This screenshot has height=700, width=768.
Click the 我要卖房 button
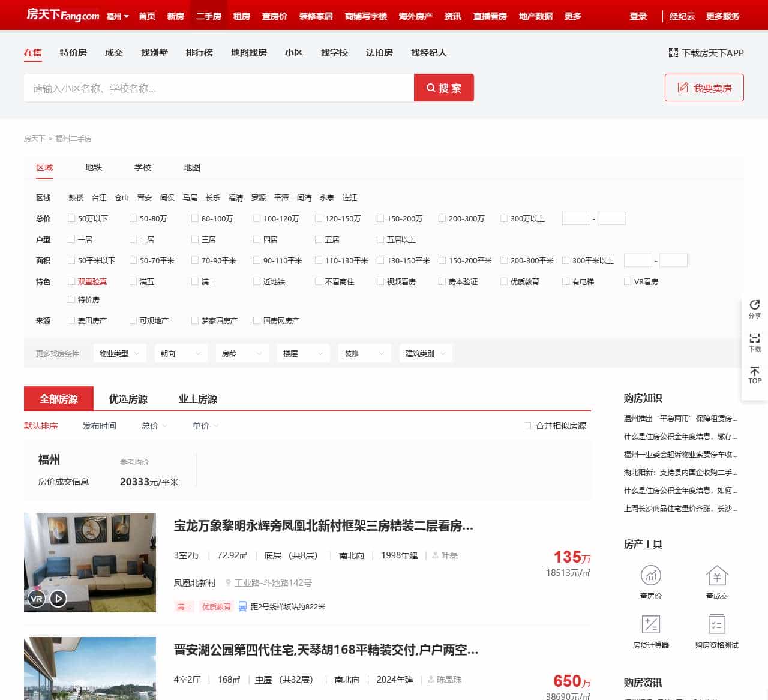tap(704, 88)
